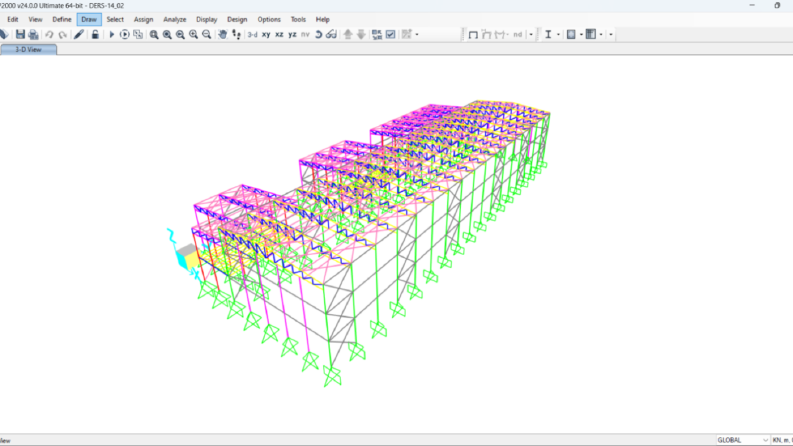
Task: Open the Edit menu
Action: (x=13, y=19)
